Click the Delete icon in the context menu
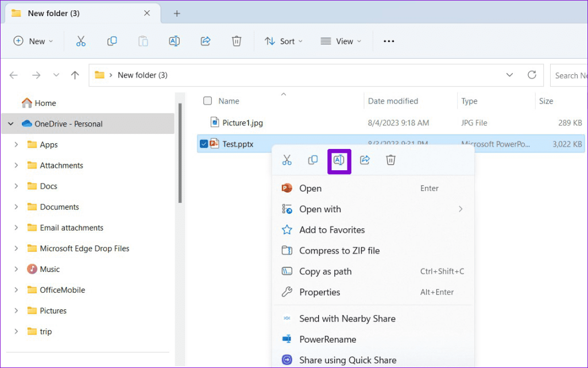 [390, 160]
